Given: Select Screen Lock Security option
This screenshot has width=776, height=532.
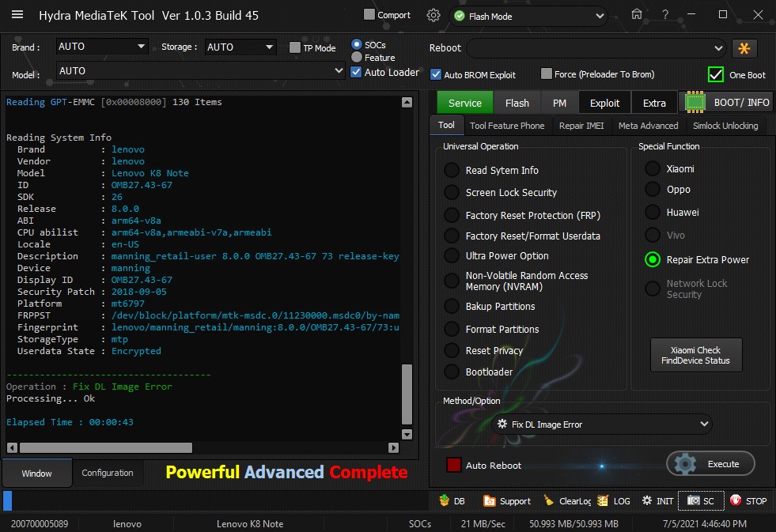Looking at the screenshot, I should [x=452, y=192].
